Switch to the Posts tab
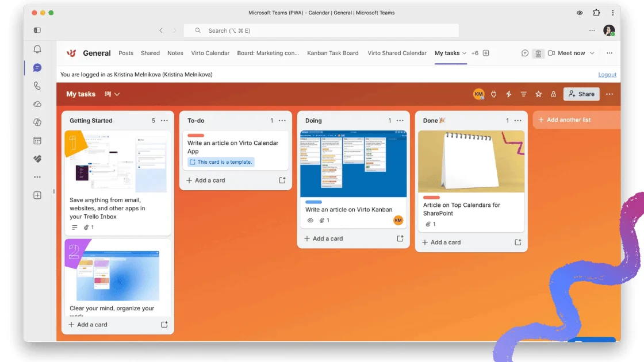This screenshot has width=644, height=362. point(126,53)
